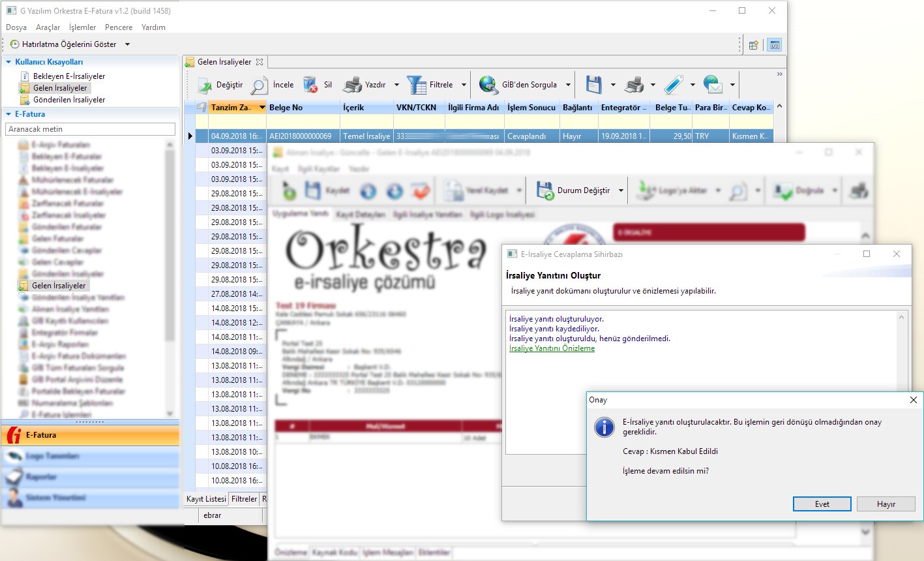Collapse the Kullanıcı Kısayolları section
Viewport: 924px width, 561px height.
[x=8, y=62]
